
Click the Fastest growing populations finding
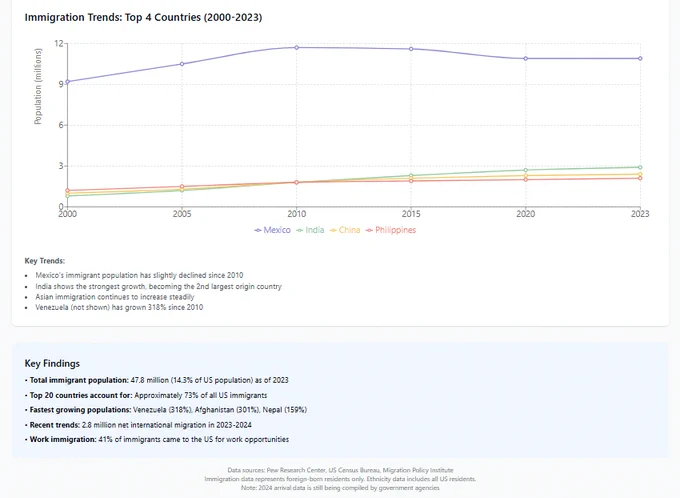click(x=166, y=410)
